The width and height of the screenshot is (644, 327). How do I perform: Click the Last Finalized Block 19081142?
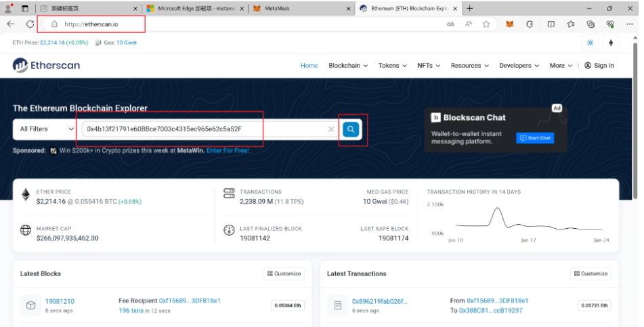255,238
